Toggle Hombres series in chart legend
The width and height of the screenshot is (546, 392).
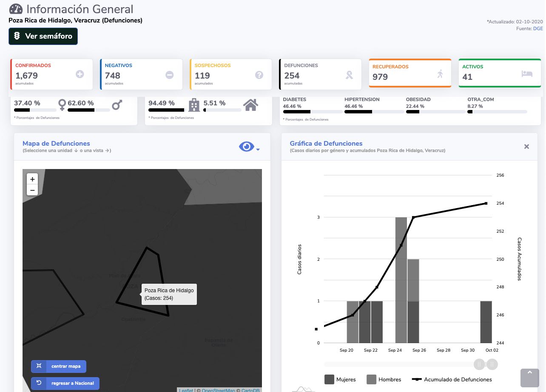pyautogui.click(x=384, y=380)
